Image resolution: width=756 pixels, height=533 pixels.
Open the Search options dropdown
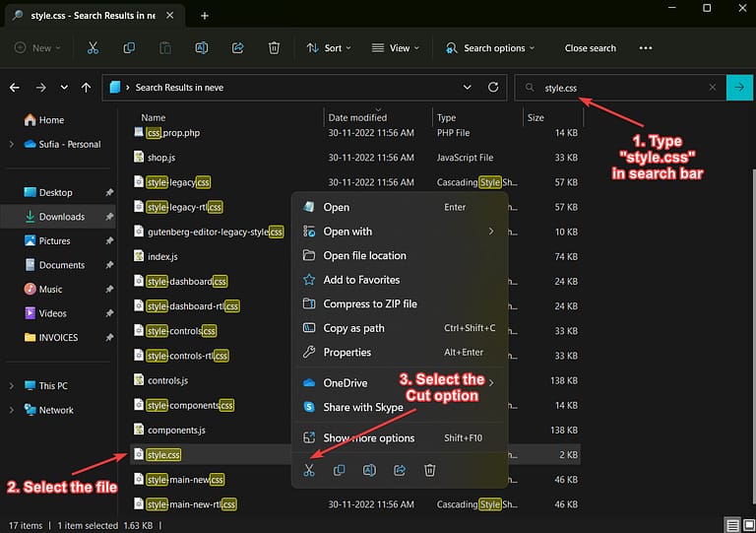490,48
